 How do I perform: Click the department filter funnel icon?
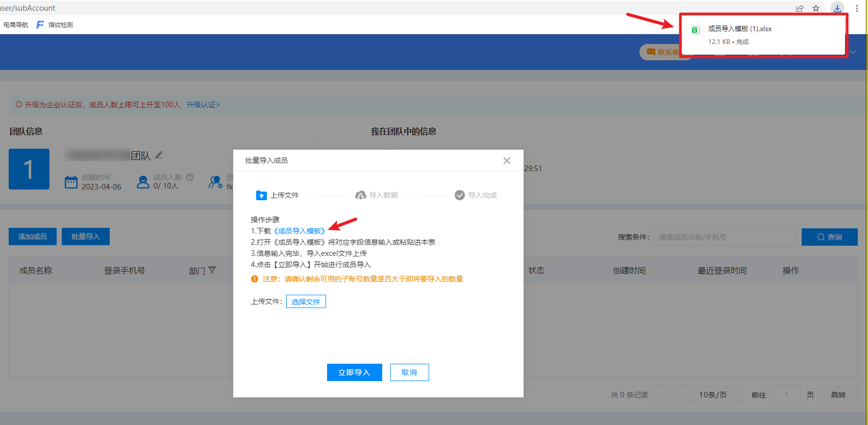point(212,270)
